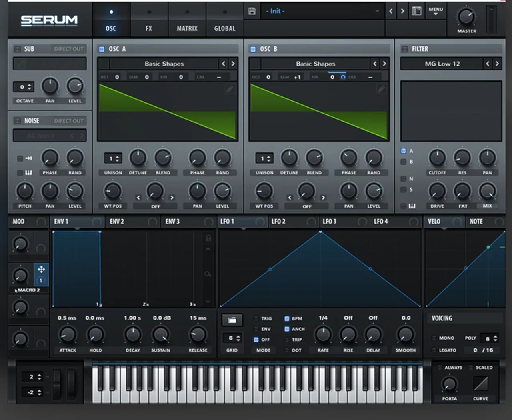Open the GLOBAL tab

225,20
